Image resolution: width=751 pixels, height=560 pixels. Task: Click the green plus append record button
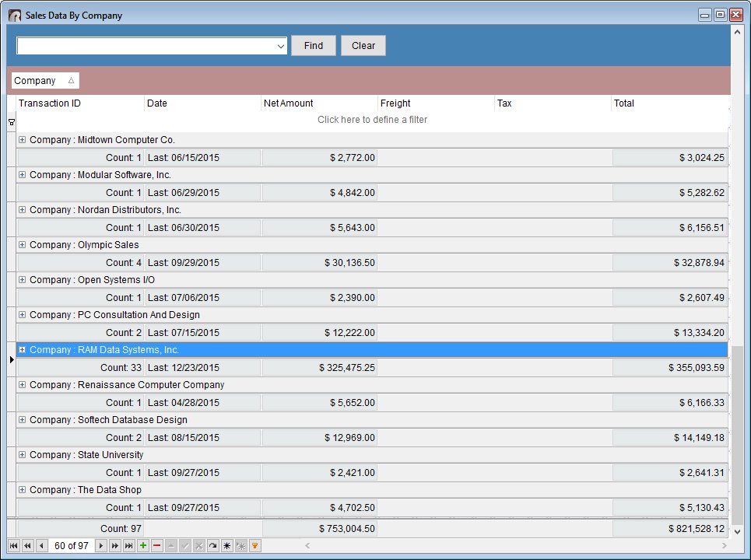pyautogui.click(x=143, y=546)
